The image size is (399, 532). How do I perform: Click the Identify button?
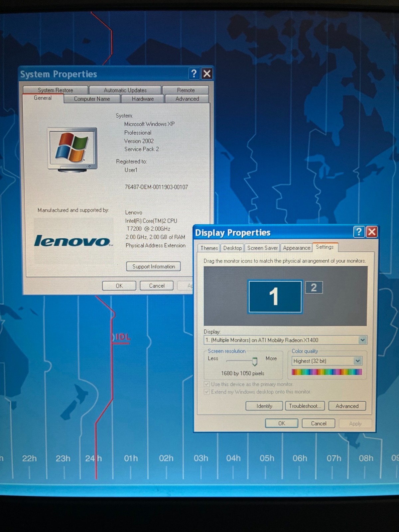pyautogui.click(x=264, y=406)
